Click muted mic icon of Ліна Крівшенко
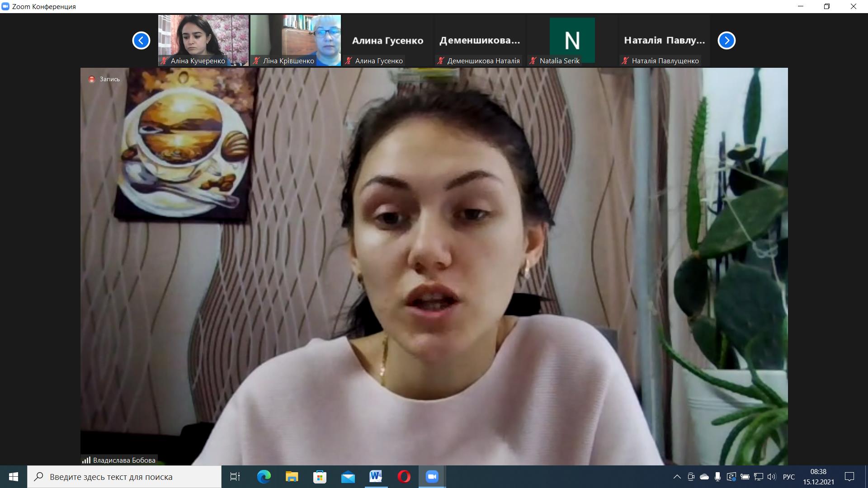868x488 pixels. pos(257,61)
